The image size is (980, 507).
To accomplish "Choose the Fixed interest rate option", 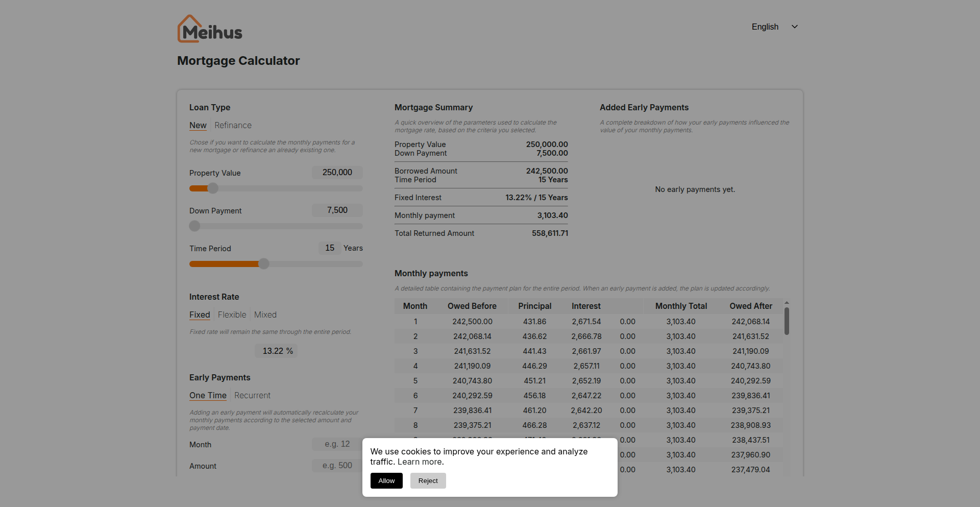I will pyautogui.click(x=200, y=315).
